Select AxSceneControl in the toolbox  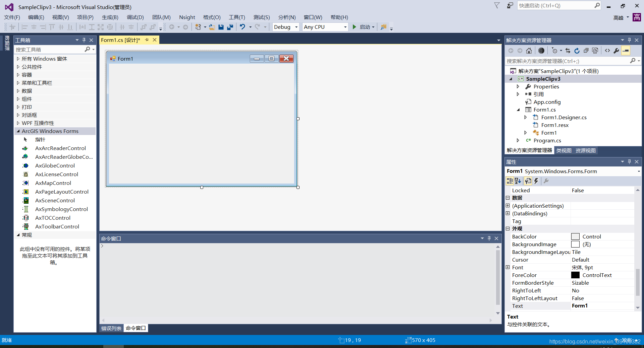(x=55, y=200)
